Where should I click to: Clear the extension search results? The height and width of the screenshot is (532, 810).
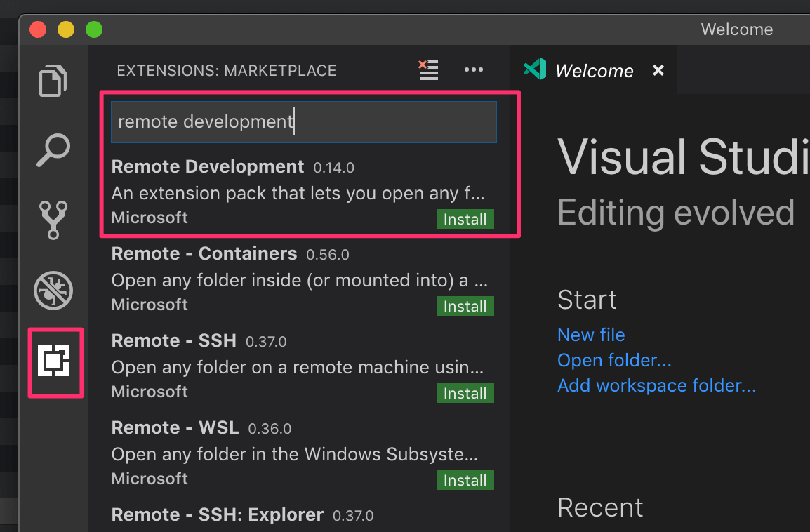click(x=428, y=69)
